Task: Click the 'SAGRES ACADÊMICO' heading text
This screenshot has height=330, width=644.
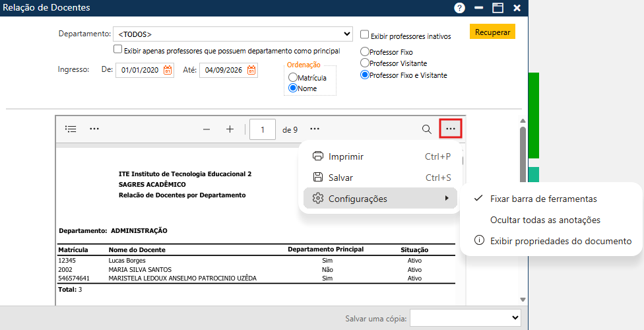Action: (x=152, y=185)
